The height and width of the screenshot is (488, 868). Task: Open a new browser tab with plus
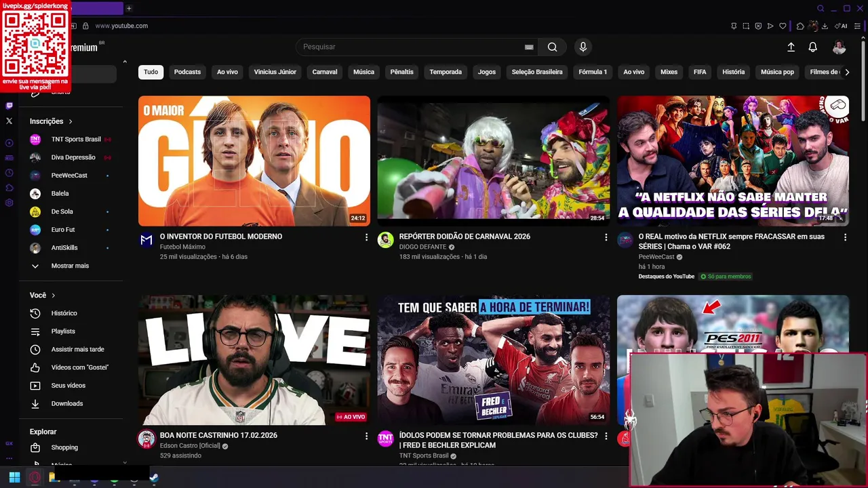(x=129, y=8)
